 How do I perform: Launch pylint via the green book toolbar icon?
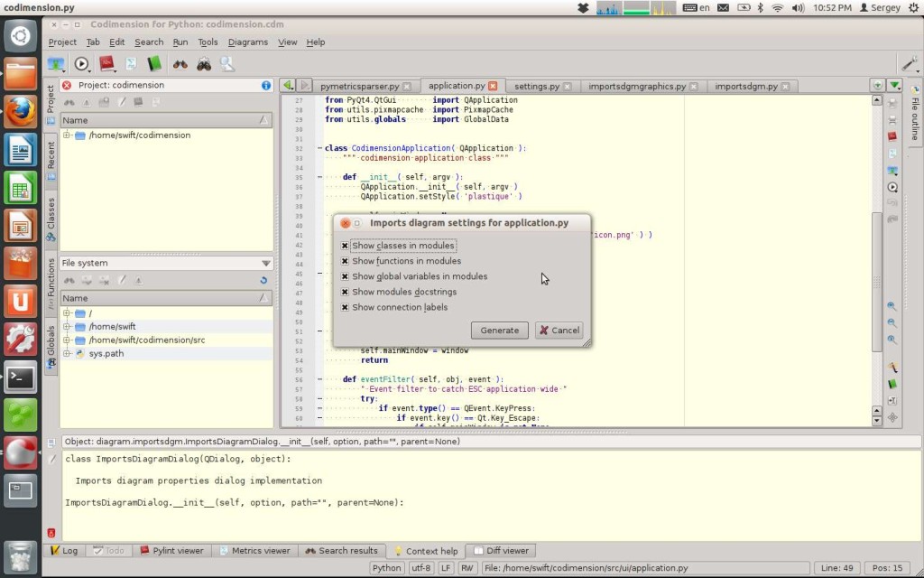(x=153, y=64)
